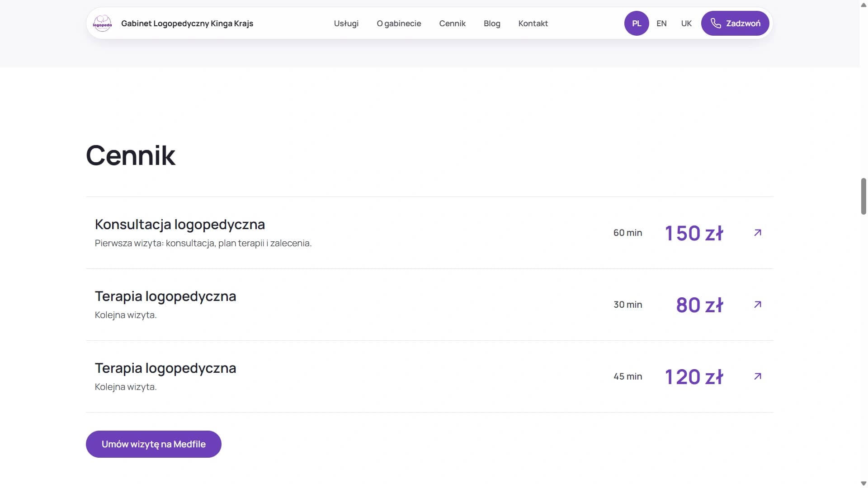The width and height of the screenshot is (868, 488).
Task: Navigate to Kontakt
Action: pyautogui.click(x=533, y=23)
